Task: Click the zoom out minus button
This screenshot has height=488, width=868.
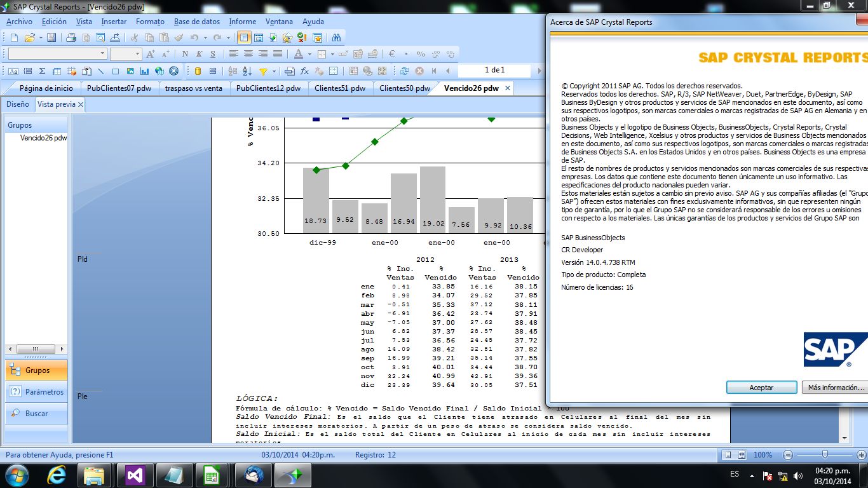Action: pos(788,455)
